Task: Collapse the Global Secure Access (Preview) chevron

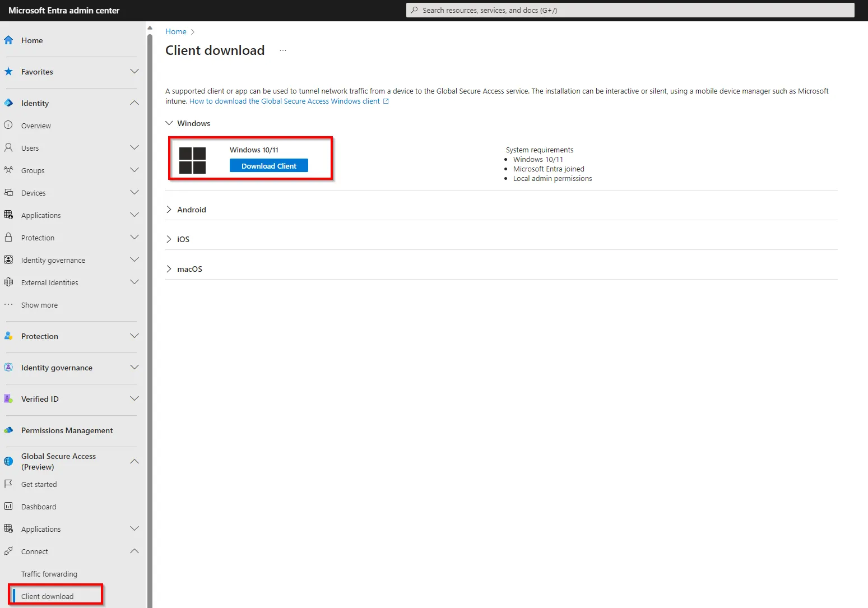Action: (134, 462)
